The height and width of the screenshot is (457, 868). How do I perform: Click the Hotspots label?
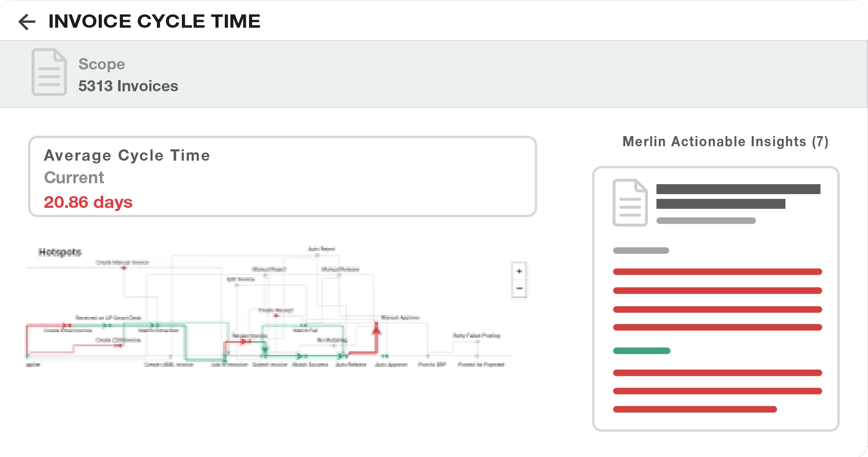(x=60, y=252)
